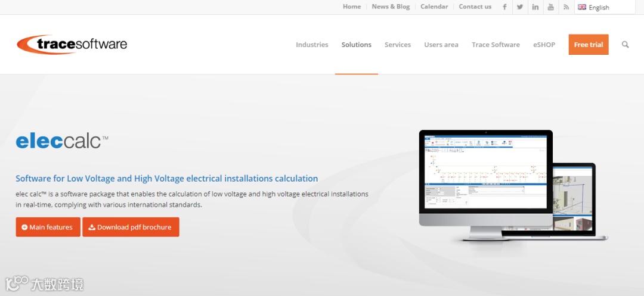Open the Contact us link
The image size is (644, 296).
(x=475, y=7)
